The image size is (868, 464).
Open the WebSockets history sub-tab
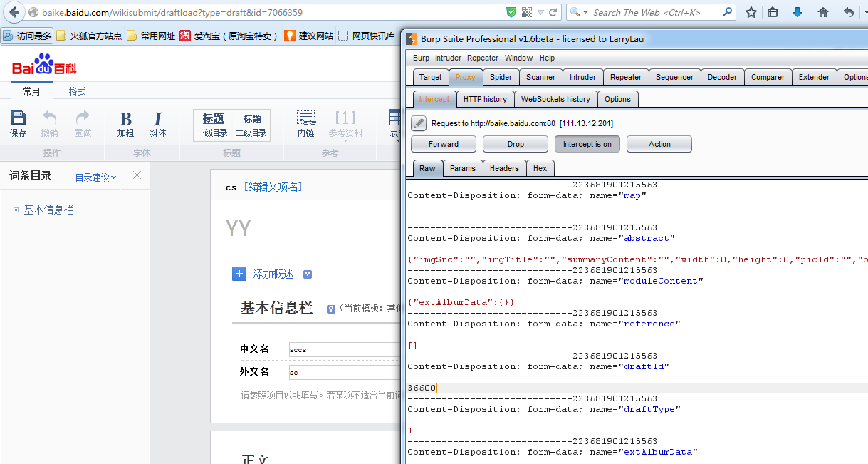coord(555,99)
